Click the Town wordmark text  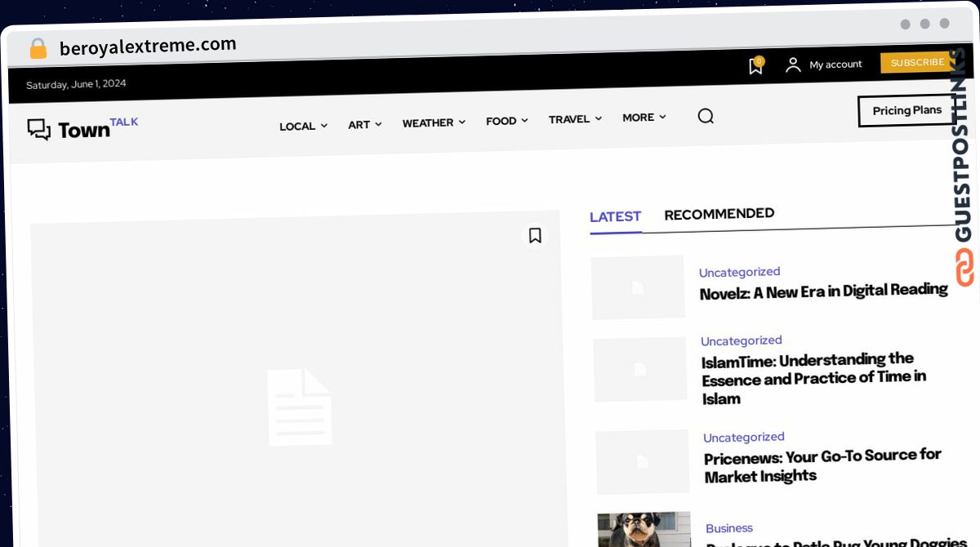83,130
